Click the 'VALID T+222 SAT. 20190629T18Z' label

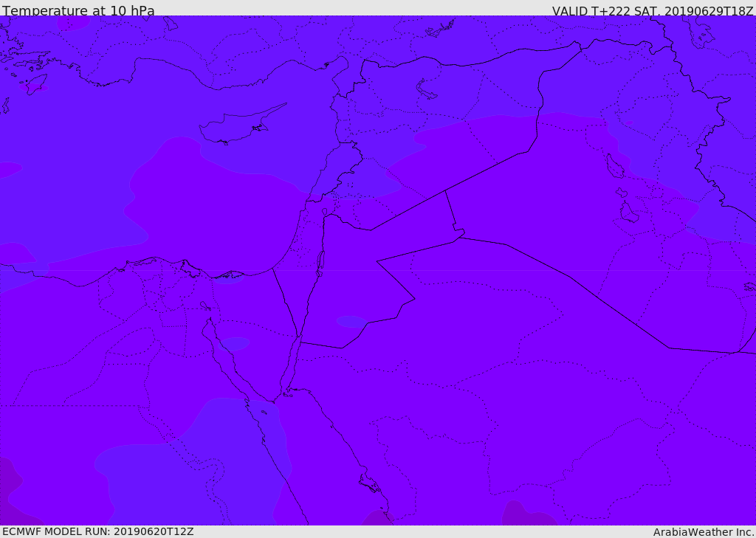[653, 11]
